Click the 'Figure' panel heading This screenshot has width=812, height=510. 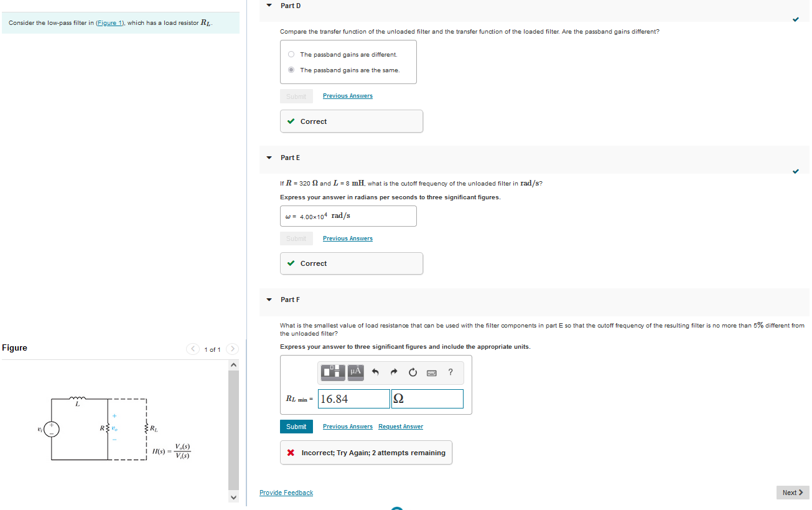(x=15, y=348)
